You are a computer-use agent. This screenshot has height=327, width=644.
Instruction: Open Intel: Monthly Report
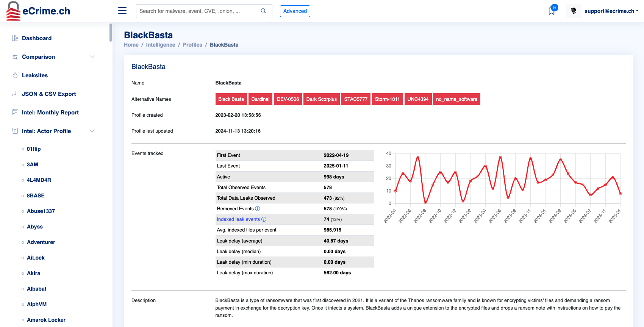tap(50, 113)
